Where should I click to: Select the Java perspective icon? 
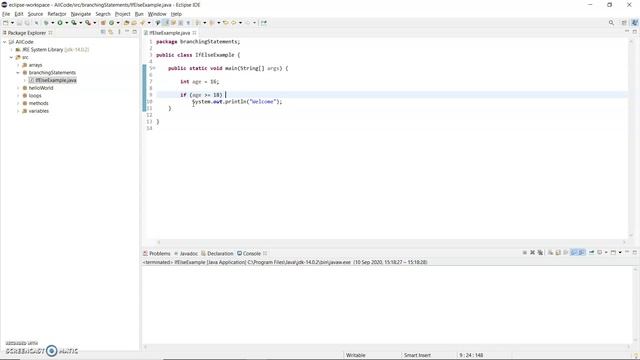pos(635,23)
